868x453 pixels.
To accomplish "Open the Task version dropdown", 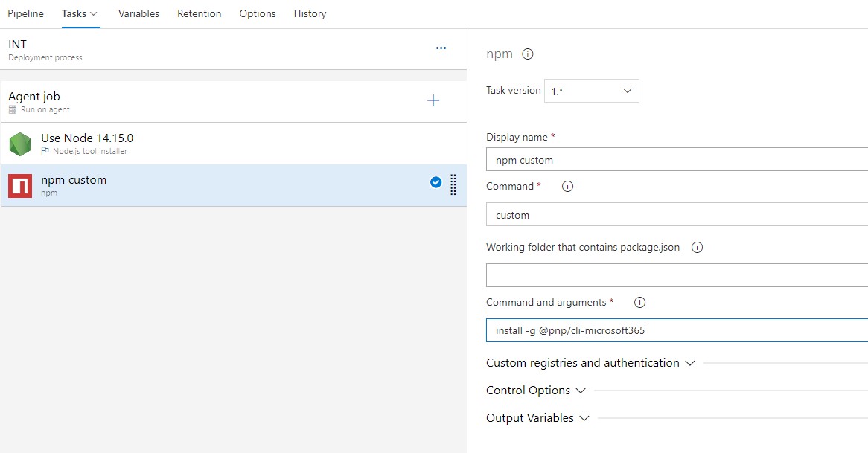I will click(592, 91).
